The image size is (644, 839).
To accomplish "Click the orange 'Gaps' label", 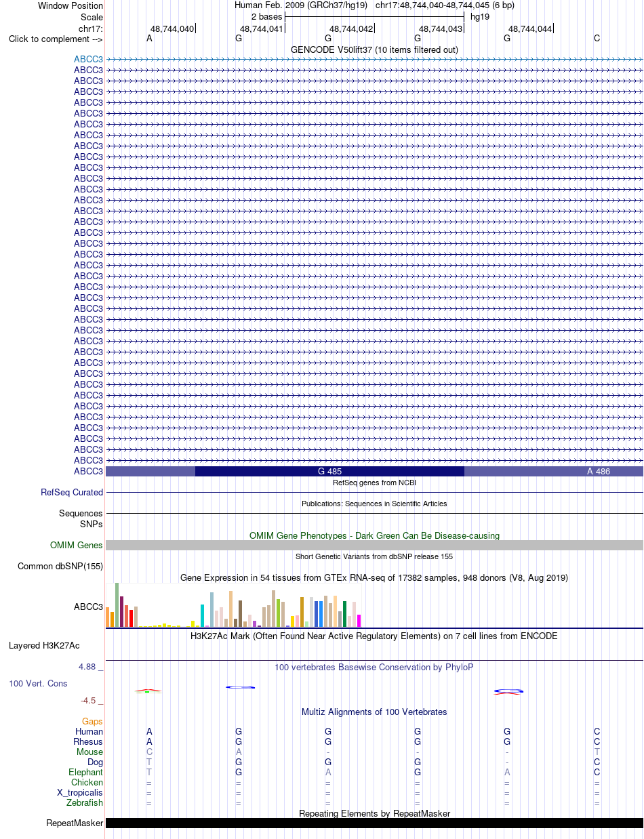I will [92, 722].
